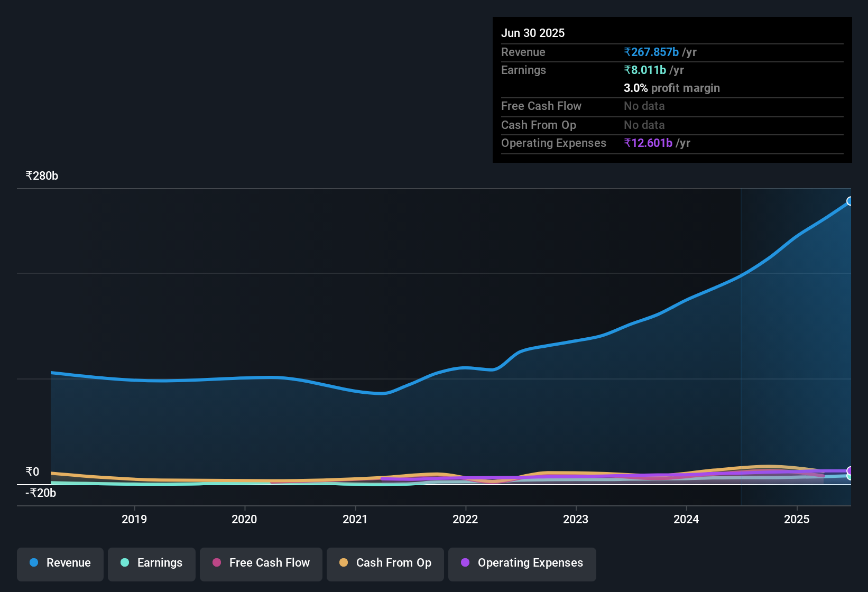Click the Cash From Op row label in tooltip
This screenshot has width=868, height=592.
(539, 125)
